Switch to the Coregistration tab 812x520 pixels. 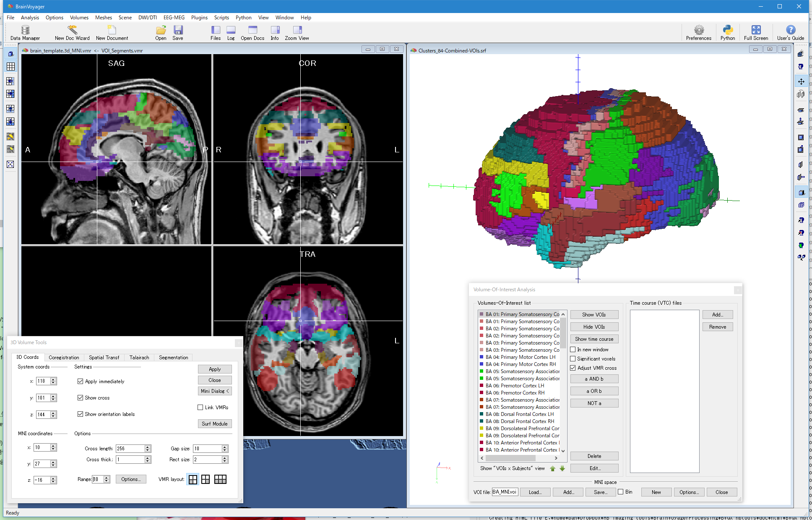coord(64,358)
